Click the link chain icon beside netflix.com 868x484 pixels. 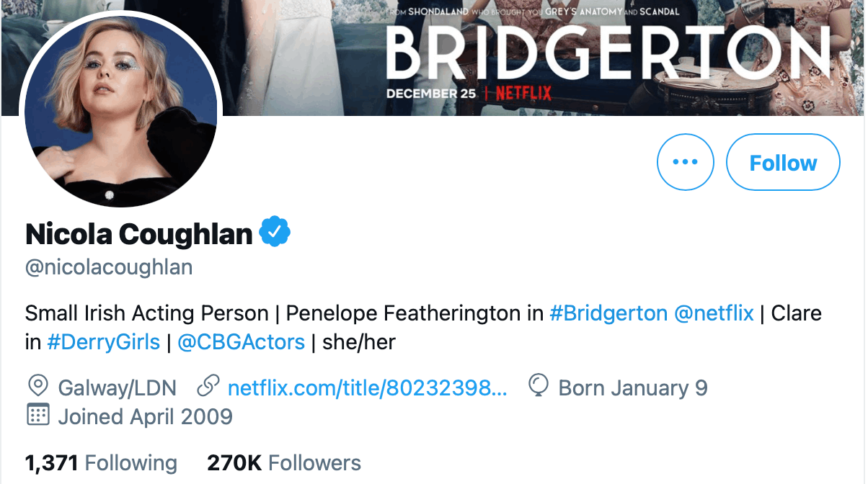point(208,387)
